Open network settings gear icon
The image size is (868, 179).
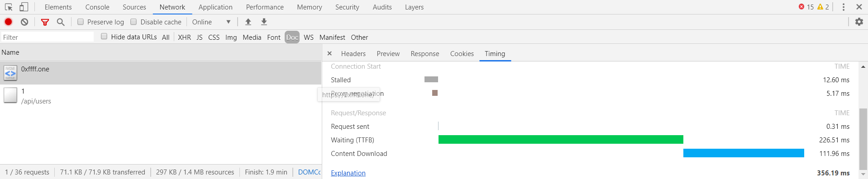point(859,22)
